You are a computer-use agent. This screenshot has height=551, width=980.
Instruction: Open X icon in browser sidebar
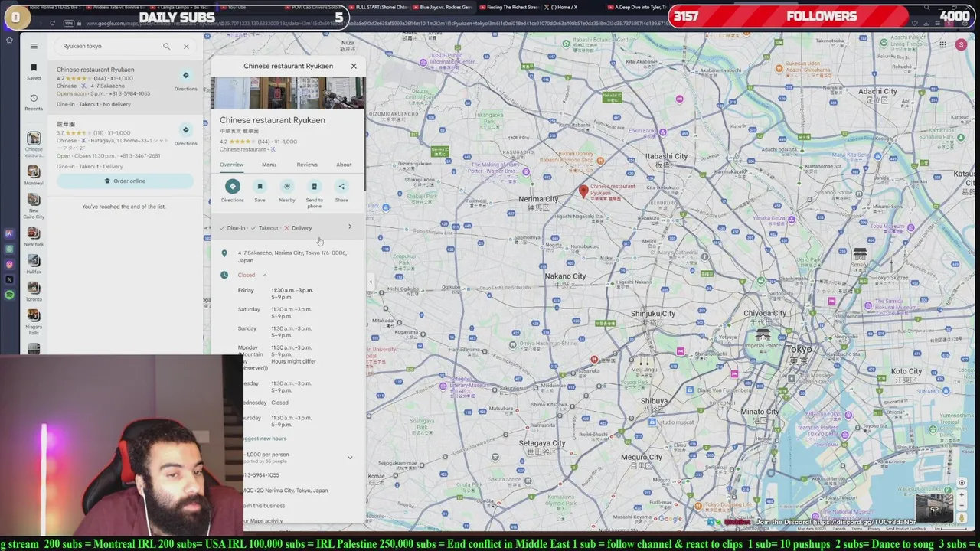[x=9, y=279]
